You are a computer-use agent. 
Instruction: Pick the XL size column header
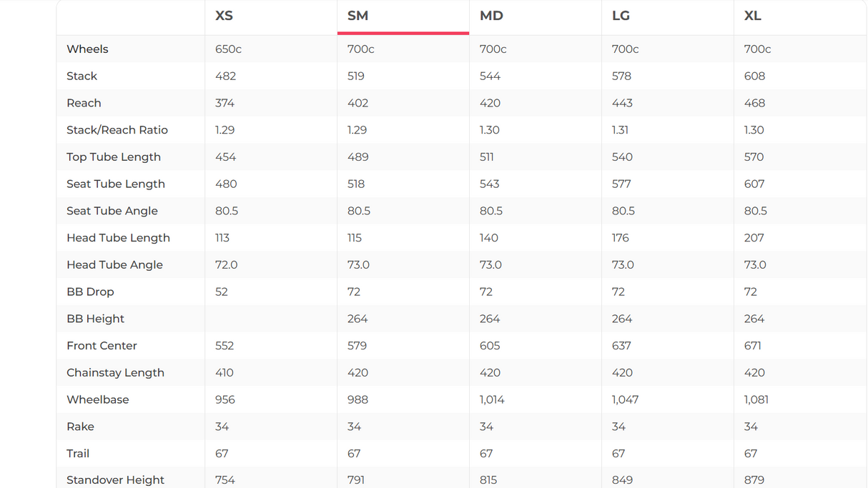pos(752,16)
